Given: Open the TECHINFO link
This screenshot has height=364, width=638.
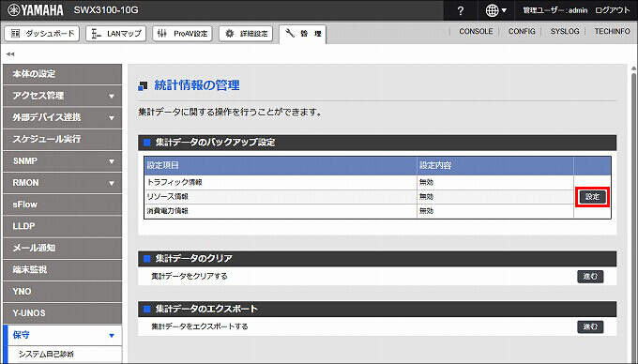Looking at the screenshot, I should (612, 31).
